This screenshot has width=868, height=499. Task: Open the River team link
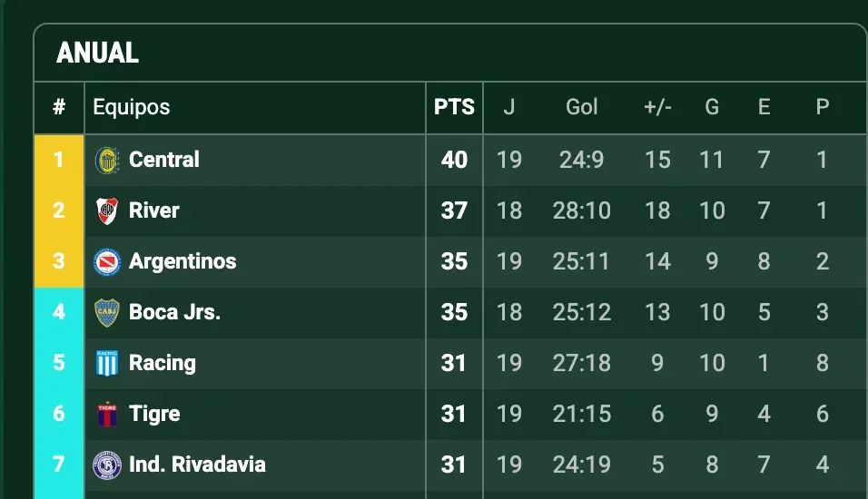click(x=154, y=210)
